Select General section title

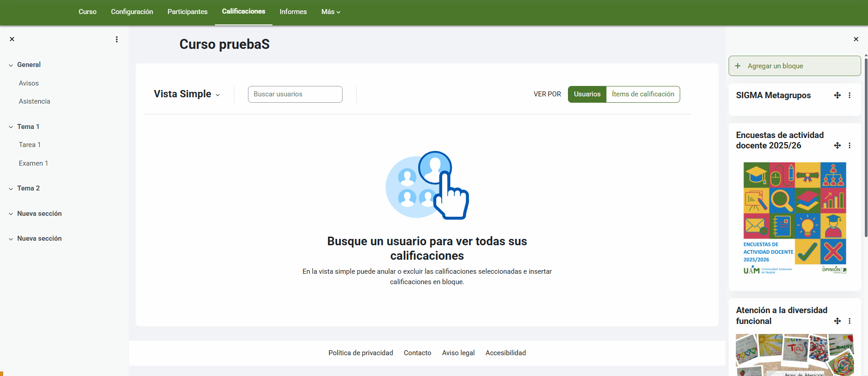(29, 65)
